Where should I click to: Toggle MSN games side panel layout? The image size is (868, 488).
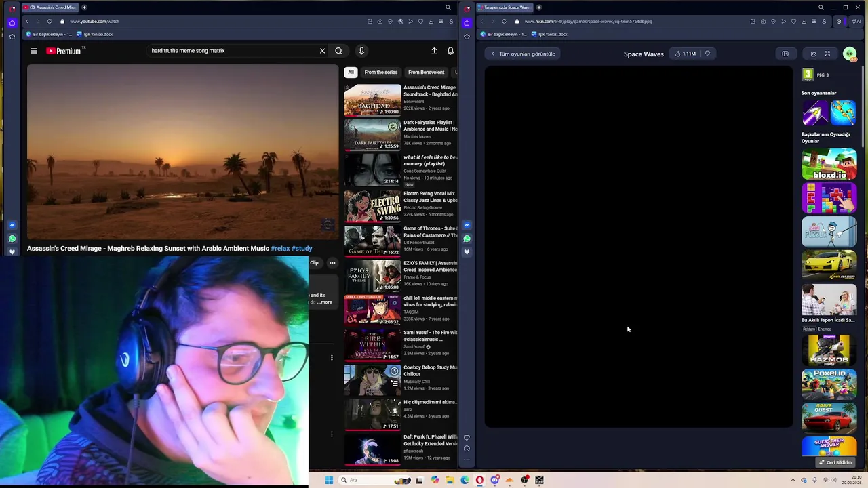785,54
